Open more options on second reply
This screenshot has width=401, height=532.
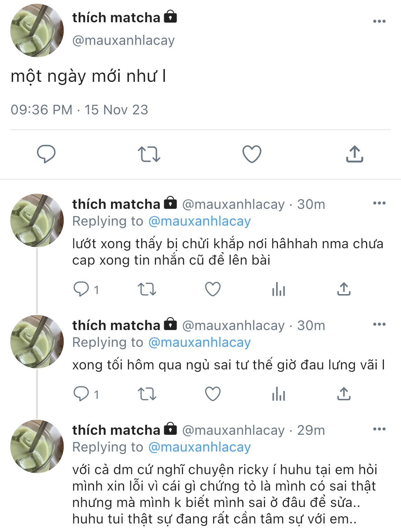[x=379, y=325]
